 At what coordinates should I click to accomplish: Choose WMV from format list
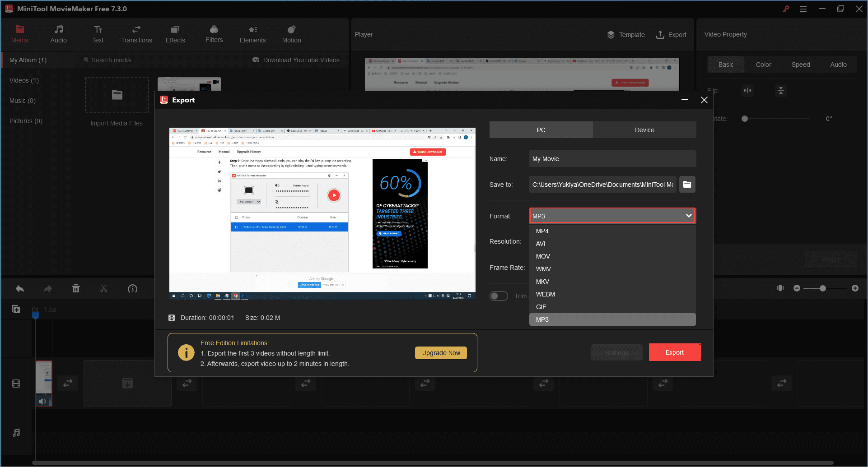pos(612,269)
